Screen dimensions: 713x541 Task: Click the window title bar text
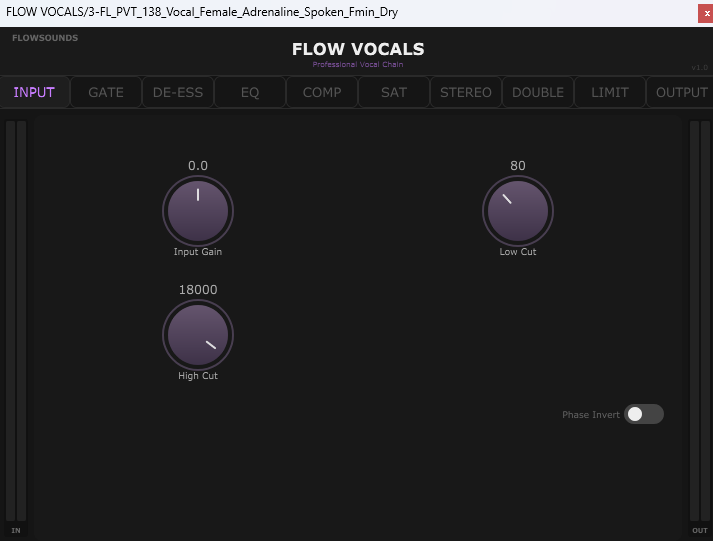tap(202, 12)
